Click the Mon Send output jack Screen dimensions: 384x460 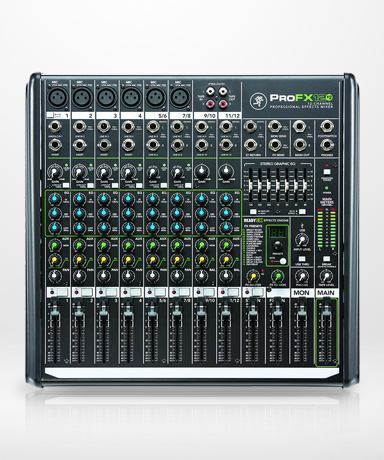coord(275,127)
